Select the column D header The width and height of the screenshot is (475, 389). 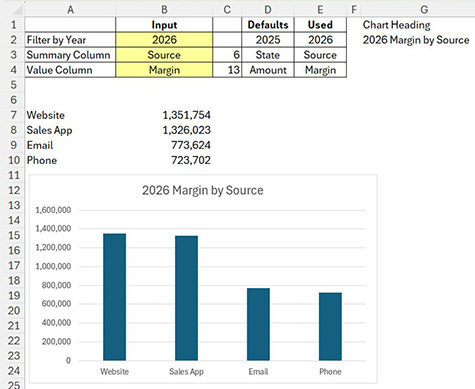268,10
